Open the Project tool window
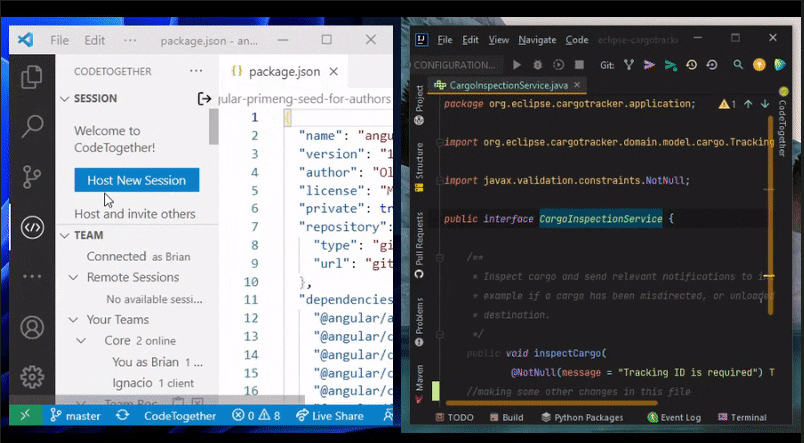 pos(419,105)
